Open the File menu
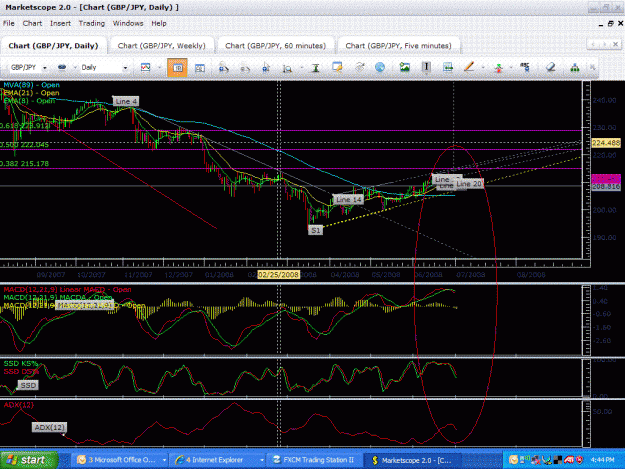The image size is (625, 469). pyautogui.click(x=8, y=24)
